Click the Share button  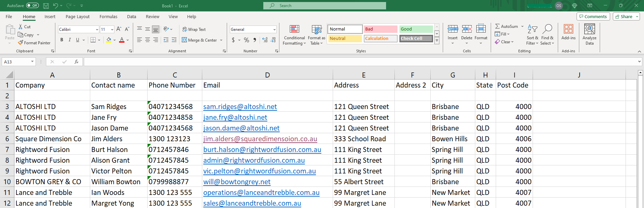[x=626, y=16]
